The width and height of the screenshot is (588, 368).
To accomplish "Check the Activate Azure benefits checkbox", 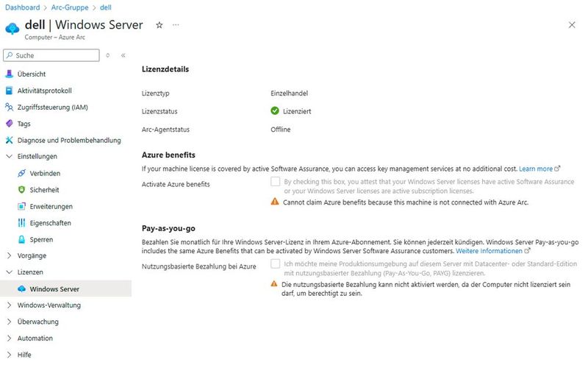I will [275, 181].
